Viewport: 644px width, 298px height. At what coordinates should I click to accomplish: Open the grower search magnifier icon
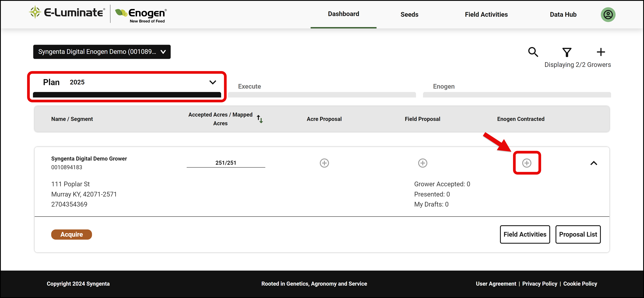pyautogui.click(x=533, y=52)
